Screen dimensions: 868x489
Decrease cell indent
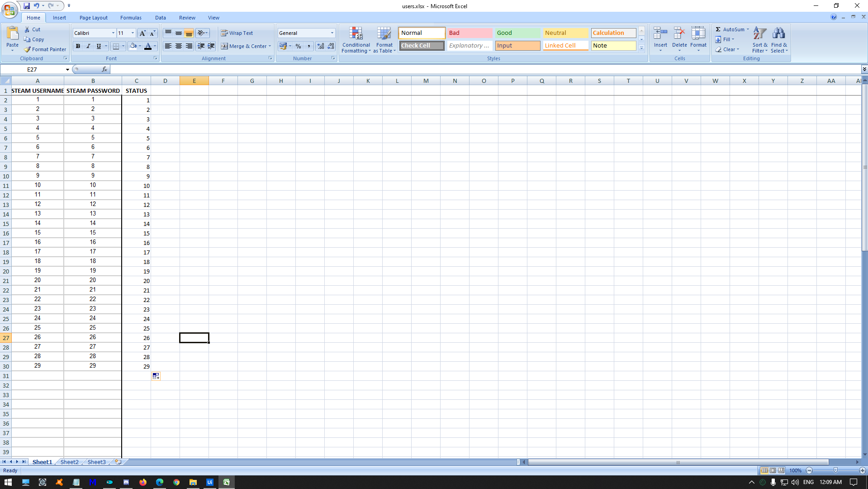coord(201,46)
